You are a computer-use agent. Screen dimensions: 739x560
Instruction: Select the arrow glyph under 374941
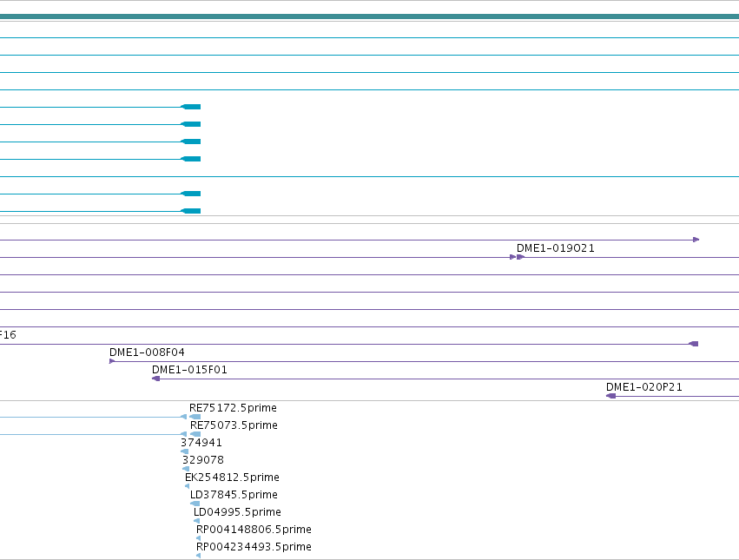[184, 451]
